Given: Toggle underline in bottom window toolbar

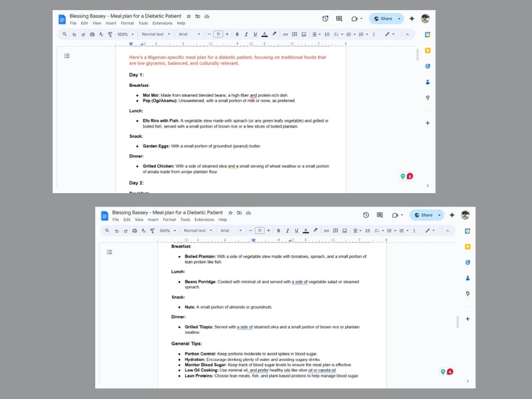Looking at the screenshot, I should coord(296,231).
